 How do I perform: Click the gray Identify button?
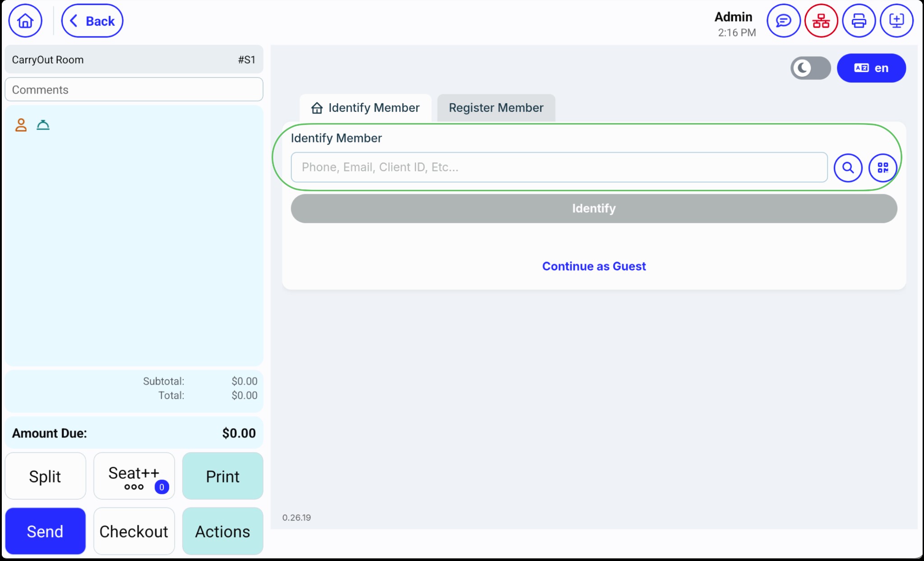pyautogui.click(x=594, y=208)
